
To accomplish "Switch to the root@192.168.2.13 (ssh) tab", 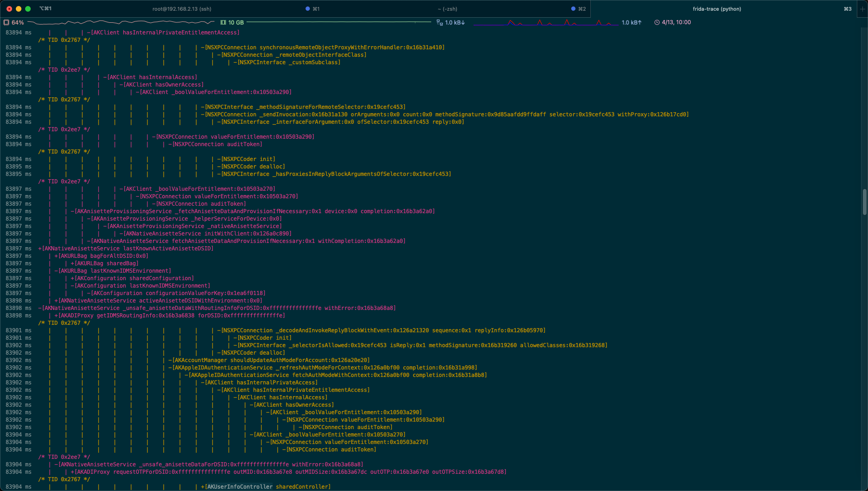I will point(181,9).
